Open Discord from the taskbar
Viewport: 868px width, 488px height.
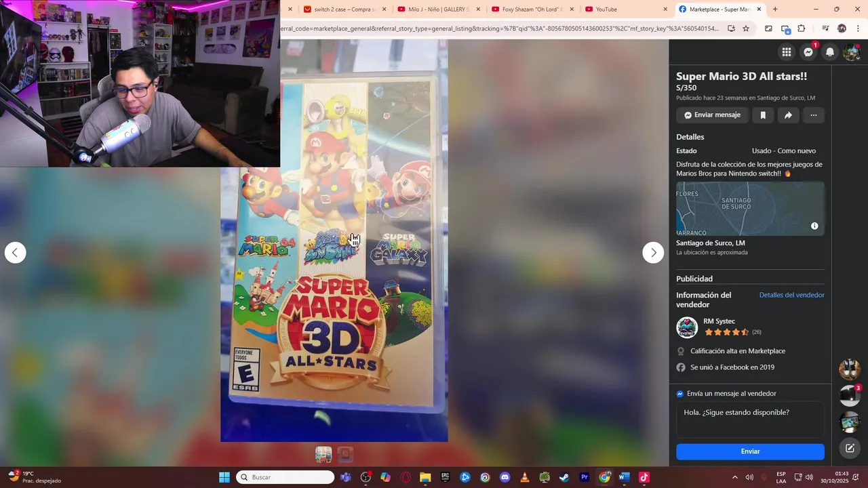click(505, 477)
